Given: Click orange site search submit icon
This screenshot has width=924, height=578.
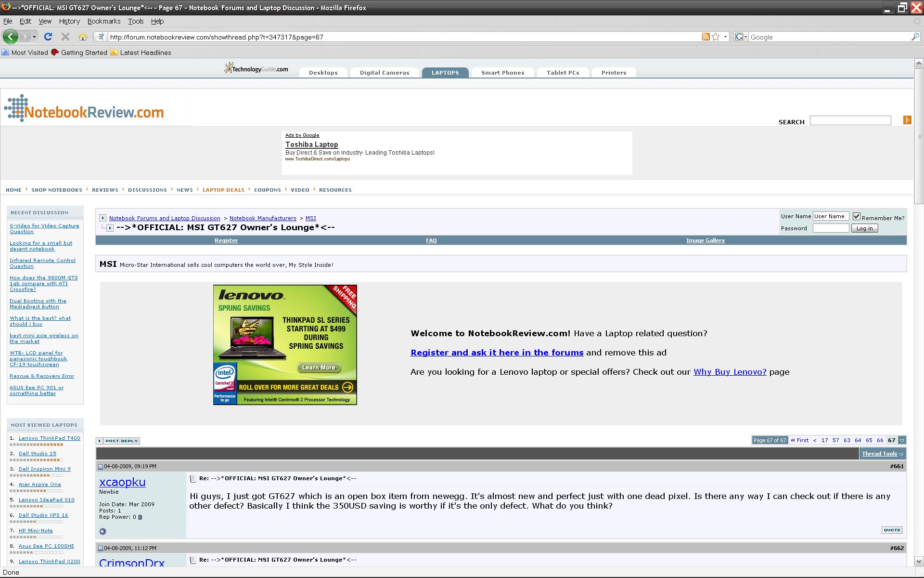Looking at the screenshot, I should [907, 120].
